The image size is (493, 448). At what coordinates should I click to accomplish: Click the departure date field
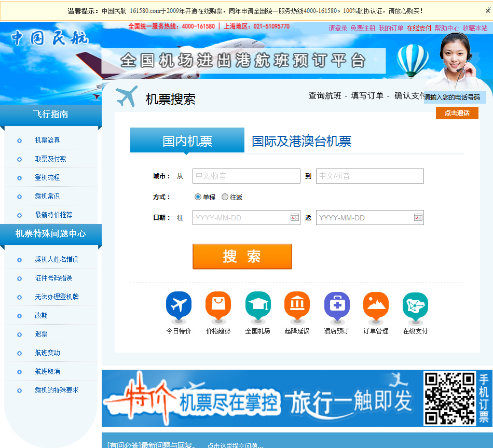point(246,217)
